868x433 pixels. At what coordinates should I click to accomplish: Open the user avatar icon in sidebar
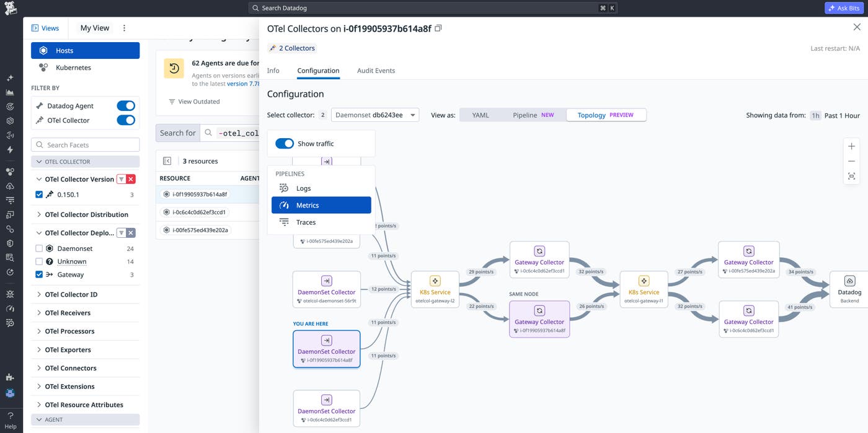click(x=10, y=393)
